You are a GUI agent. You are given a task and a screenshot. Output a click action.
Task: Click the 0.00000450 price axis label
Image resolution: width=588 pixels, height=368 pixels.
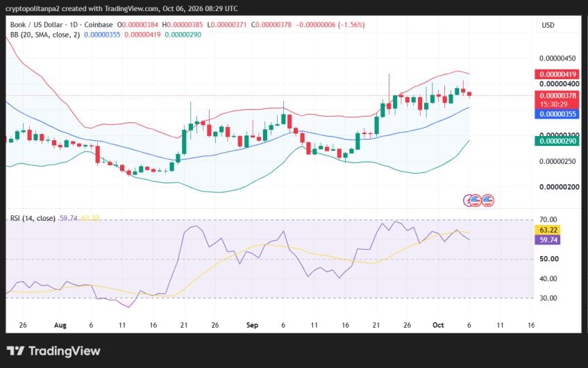[x=557, y=58]
